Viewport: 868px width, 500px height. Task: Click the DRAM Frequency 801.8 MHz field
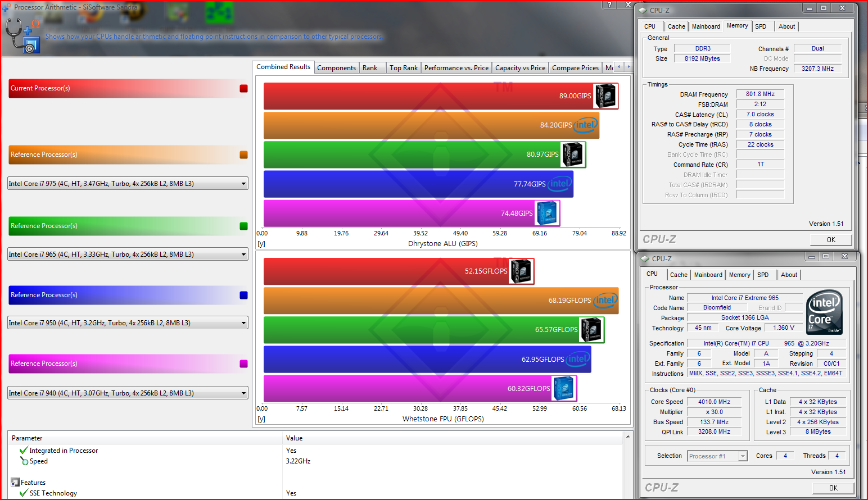pyautogui.click(x=760, y=94)
